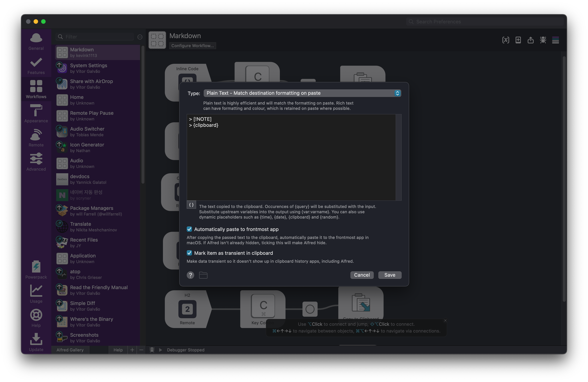
Task: Click the folder icon beside help button
Action: click(x=203, y=275)
